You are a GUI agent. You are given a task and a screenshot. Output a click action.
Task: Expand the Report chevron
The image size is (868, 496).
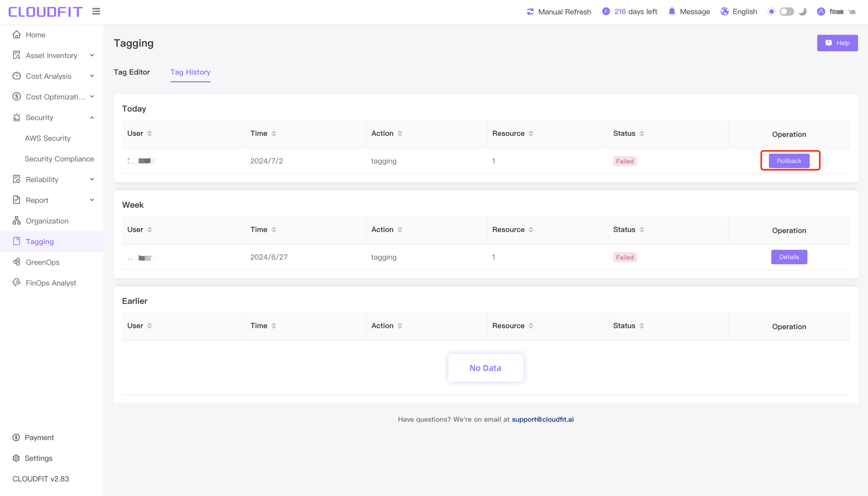pos(92,200)
